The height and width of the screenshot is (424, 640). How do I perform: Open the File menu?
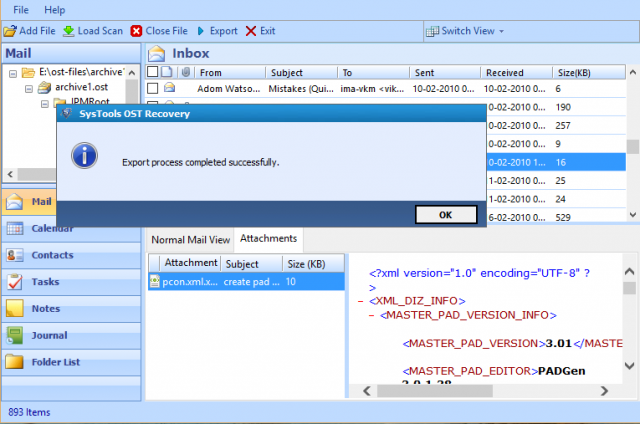point(18,9)
